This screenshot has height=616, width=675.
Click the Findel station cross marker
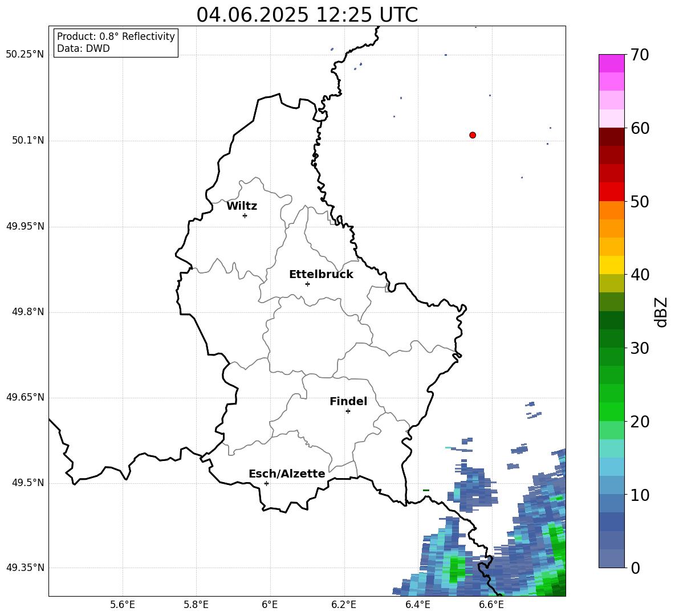(x=348, y=411)
